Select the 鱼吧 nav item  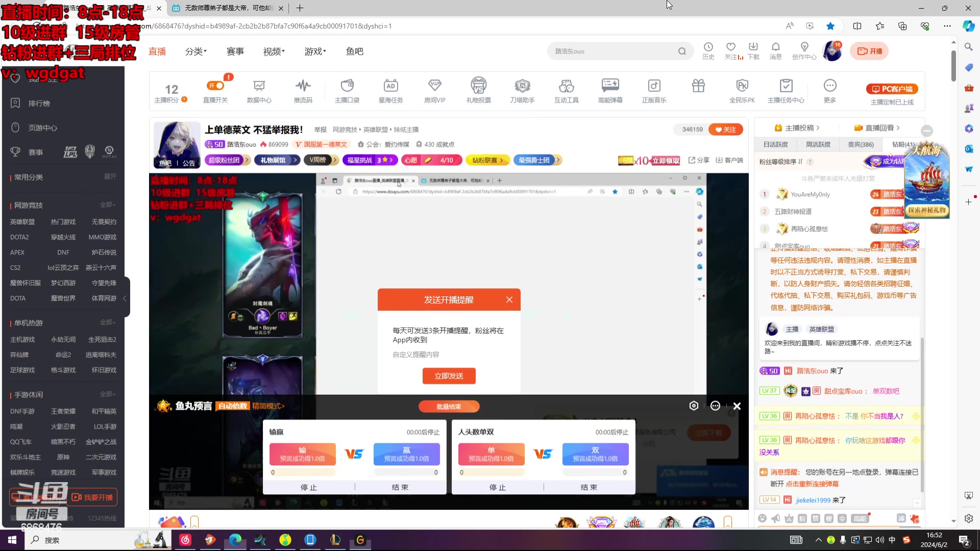tap(355, 52)
